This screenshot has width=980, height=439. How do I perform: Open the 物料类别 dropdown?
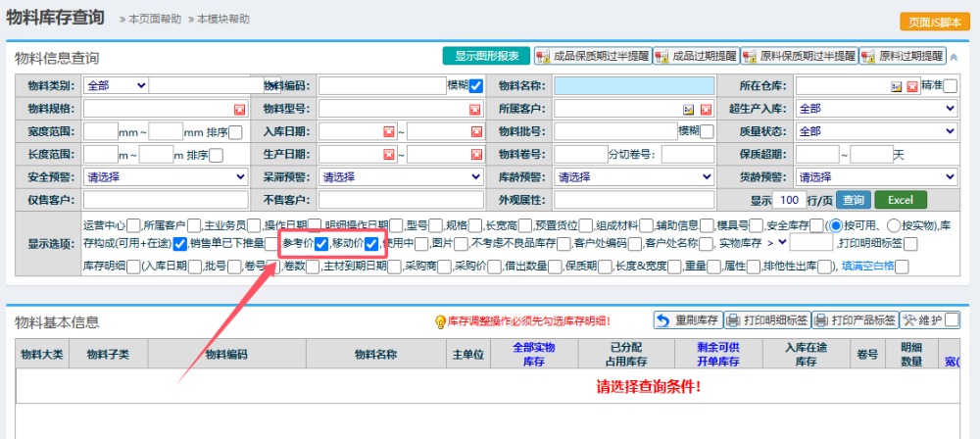pyautogui.click(x=116, y=86)
